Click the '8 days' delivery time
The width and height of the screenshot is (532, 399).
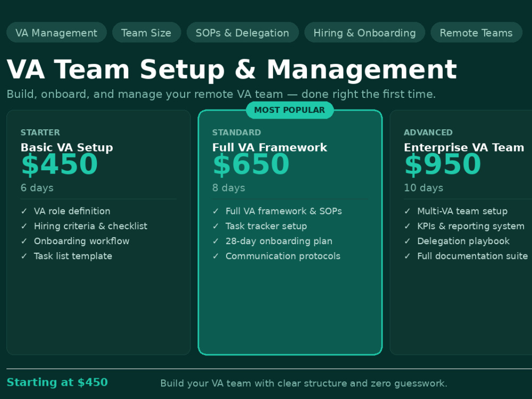pyautogui.click(x=229, y=188)
